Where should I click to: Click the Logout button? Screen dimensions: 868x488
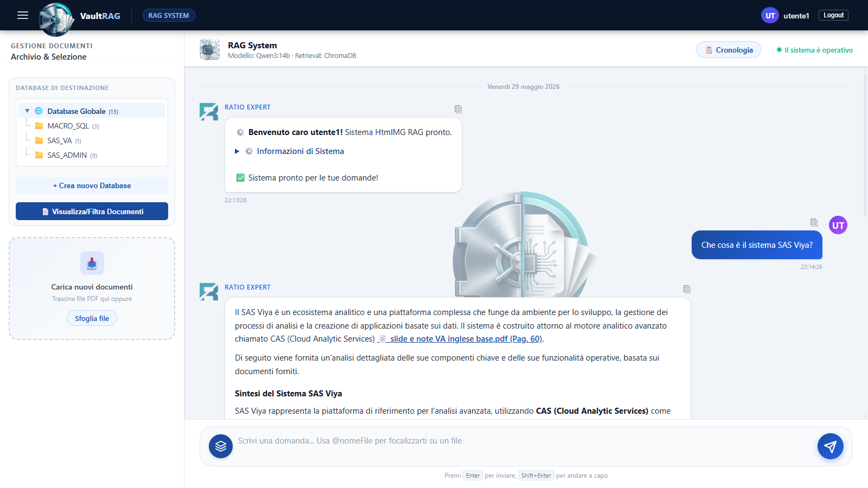pyautogui.click(x=833, y=15)
